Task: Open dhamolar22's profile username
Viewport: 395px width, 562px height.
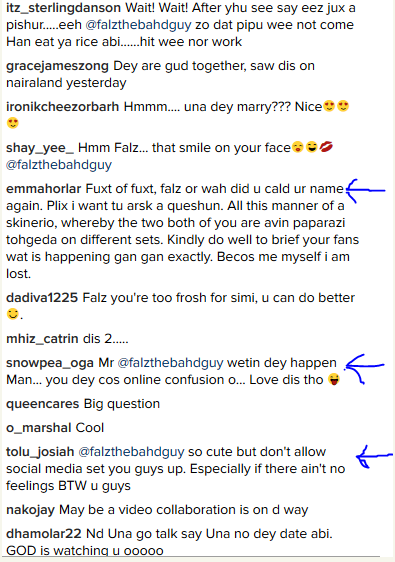Action: coord(44,534)
